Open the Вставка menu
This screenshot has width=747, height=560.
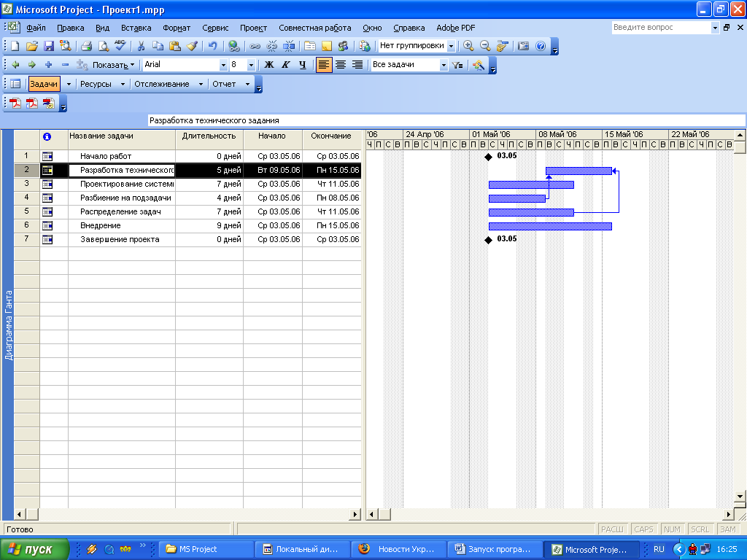click(136, 28)
